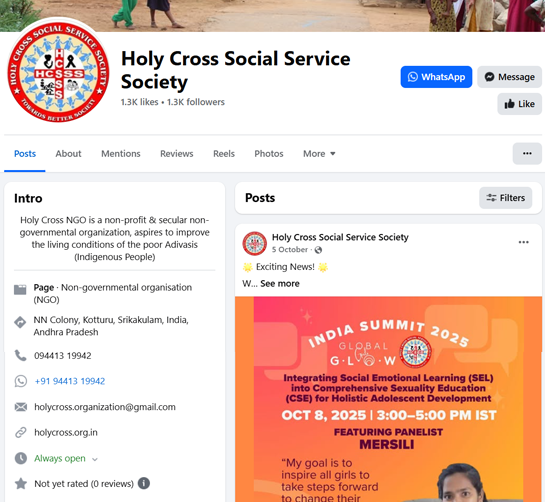This screenshot has height=502, width=545.
Task: Click the phone icon in Intro
Action: 21,355
